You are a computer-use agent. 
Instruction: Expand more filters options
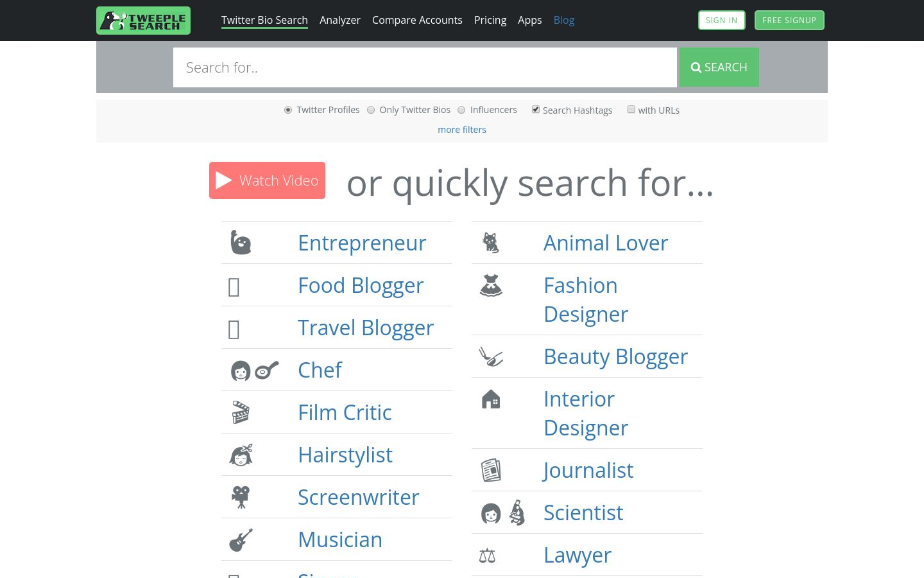462,129
